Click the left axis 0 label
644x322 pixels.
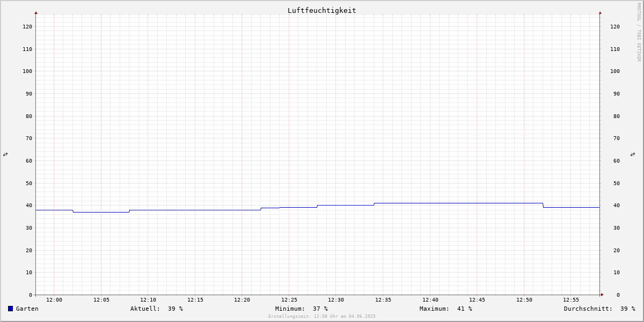[31, 295]
